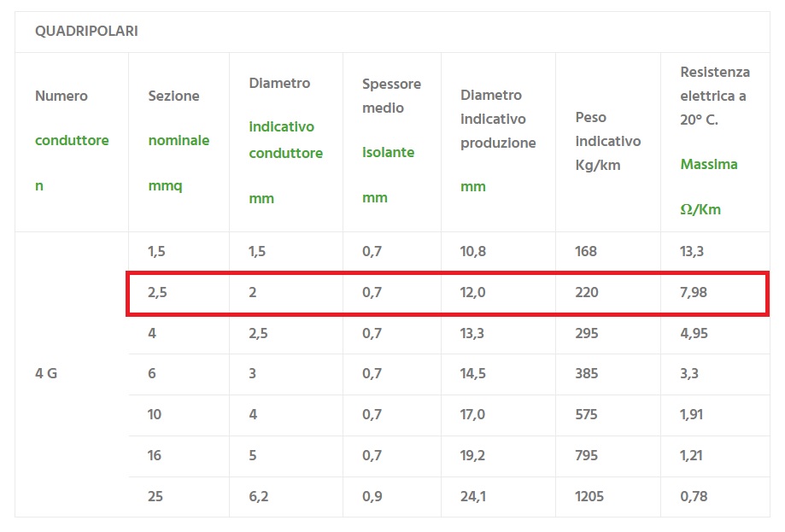
Task: Click the 4 G conductor number cell
Action: coord(46,373)
